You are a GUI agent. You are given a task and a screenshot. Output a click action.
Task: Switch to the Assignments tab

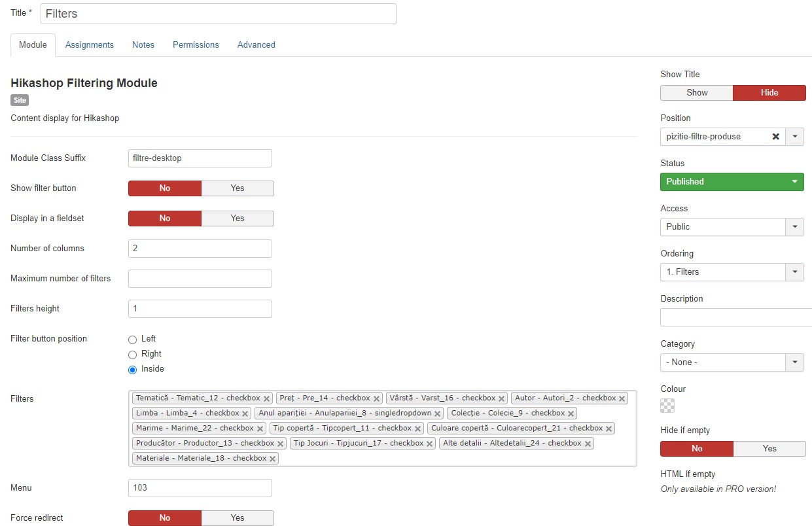90,44
